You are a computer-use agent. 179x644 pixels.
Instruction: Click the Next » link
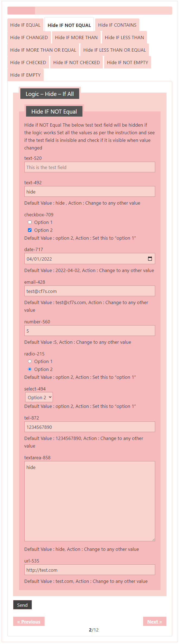155,621
